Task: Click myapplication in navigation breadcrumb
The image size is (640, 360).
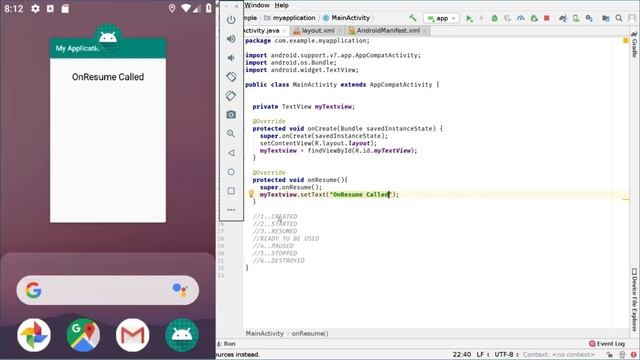Action: click(x=294, y=18)
